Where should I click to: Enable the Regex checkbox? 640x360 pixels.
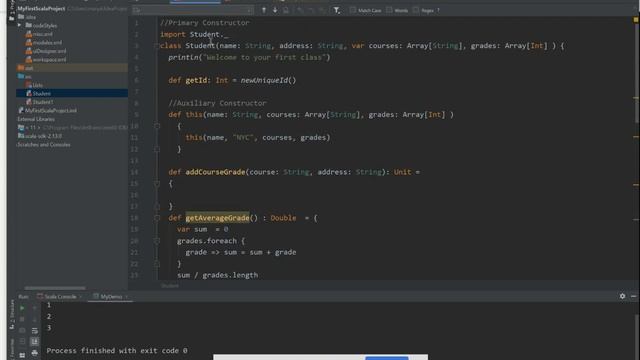click(416, 10)
